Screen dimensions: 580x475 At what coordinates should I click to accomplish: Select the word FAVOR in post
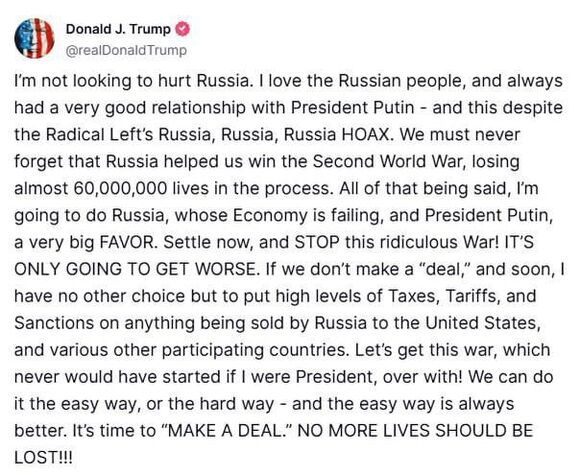(126, 242)
